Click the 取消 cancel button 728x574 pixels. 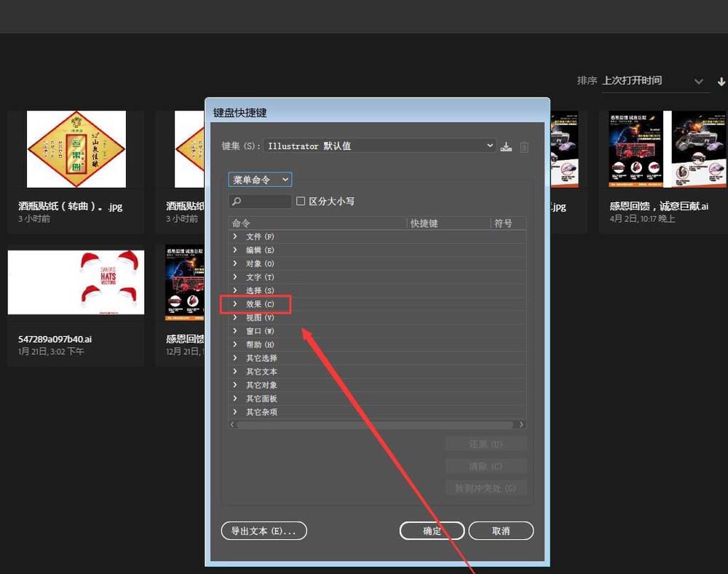(500, 530)
